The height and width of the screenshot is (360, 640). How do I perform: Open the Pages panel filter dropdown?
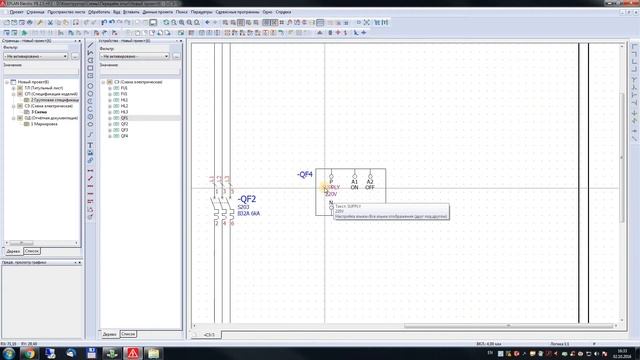click(36, 56)
